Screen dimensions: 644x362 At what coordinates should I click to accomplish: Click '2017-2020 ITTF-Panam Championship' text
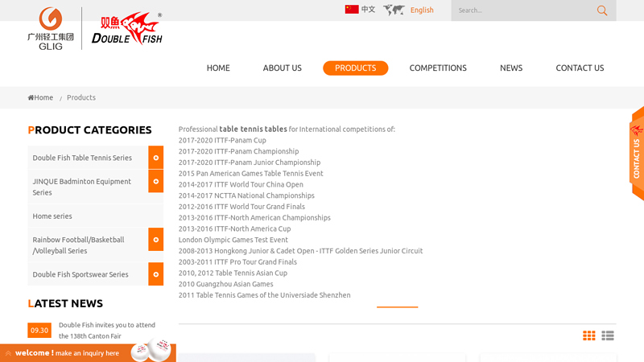point(238,151)
